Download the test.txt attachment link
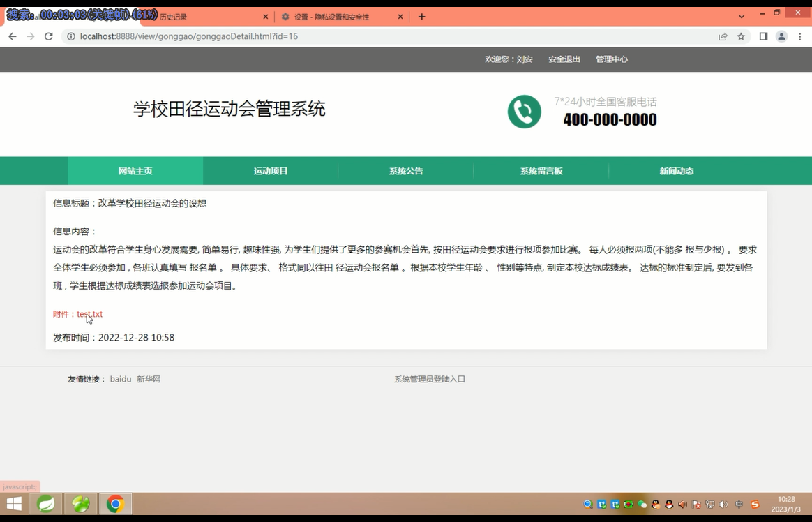This screenshot has height=522, width=812. point(90,314)
